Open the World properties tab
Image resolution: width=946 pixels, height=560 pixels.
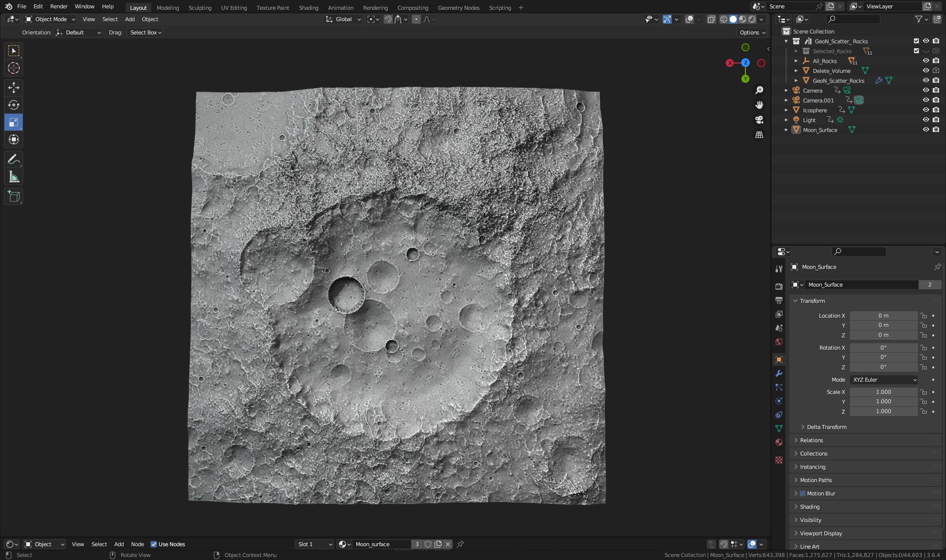779,341
